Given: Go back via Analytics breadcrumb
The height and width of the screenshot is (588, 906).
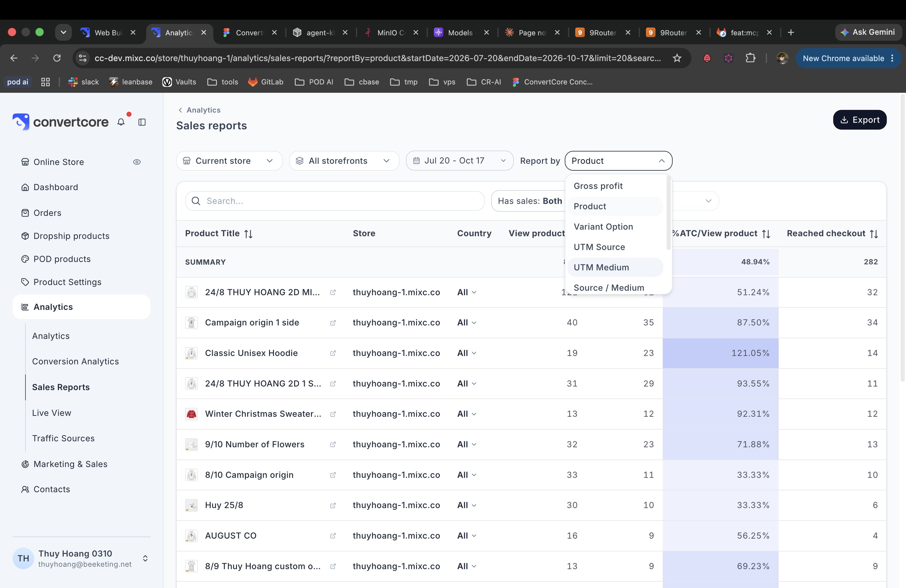Looking at the screenshot, I should click(x=200, y=110).
